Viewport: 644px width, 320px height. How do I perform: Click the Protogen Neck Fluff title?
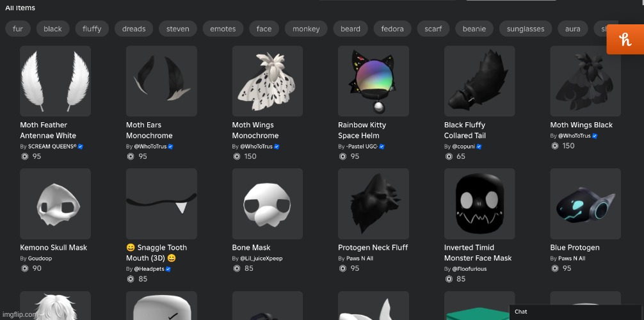pyautogui.click(x=373, y=248)
